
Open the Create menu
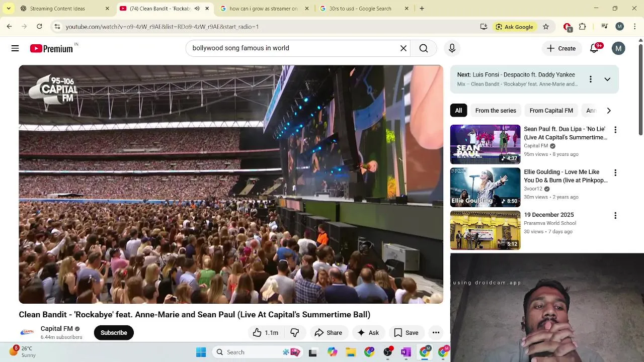click(561, 48)
